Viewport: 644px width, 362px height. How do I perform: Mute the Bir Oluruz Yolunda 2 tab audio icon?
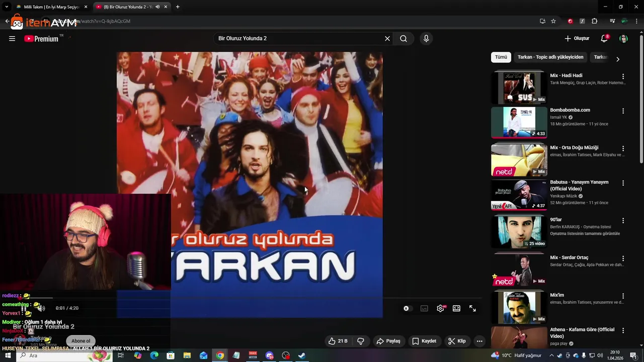157,7
